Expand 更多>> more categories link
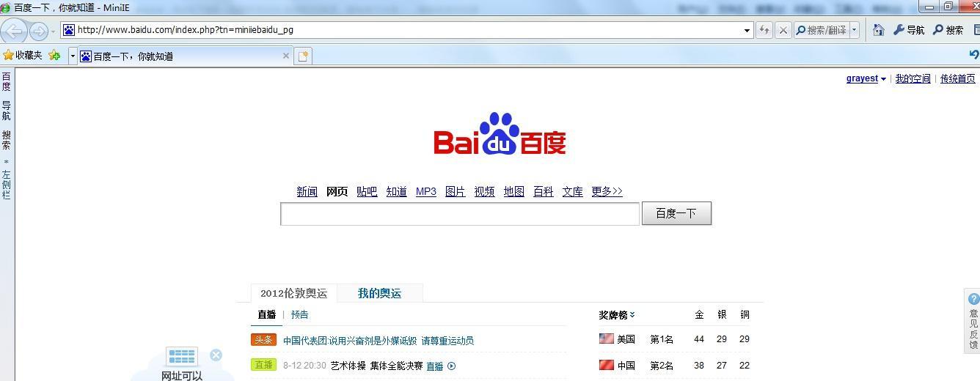Screen dimensions: 980x381 click(x=607, y=191)
